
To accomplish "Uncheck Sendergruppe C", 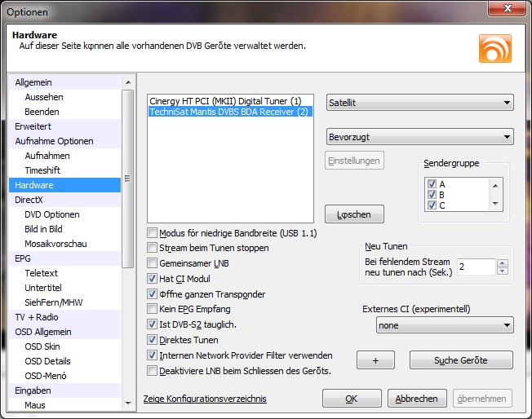I will (432, 205).
